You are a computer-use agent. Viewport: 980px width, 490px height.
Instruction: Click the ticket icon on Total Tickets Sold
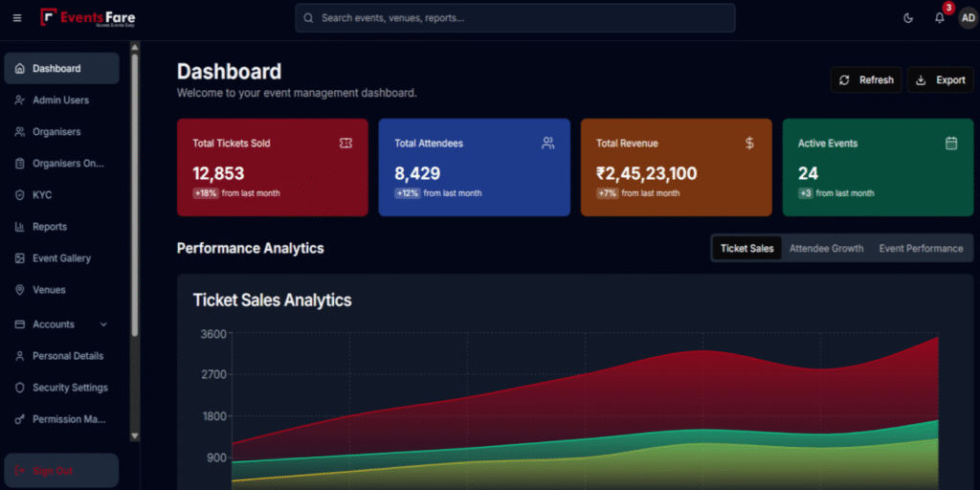tap(345, 144)
